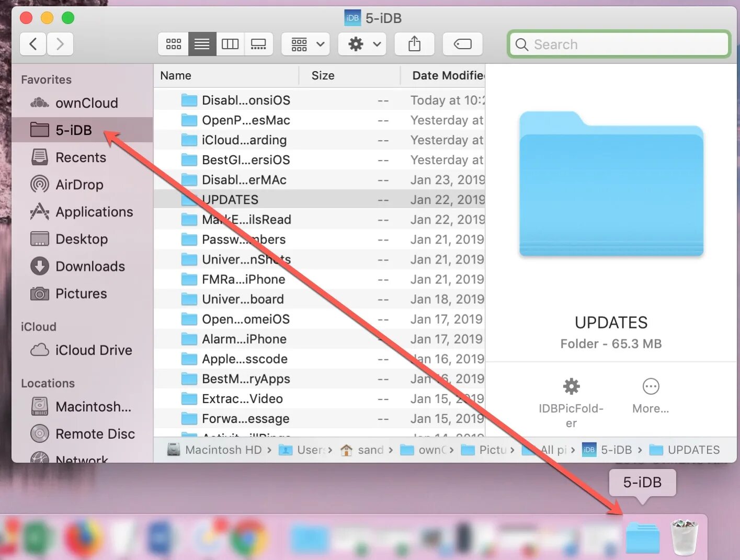Select the Extrac...Video folder row
This screenshot has width=740, height=560.
click(320, 398)
